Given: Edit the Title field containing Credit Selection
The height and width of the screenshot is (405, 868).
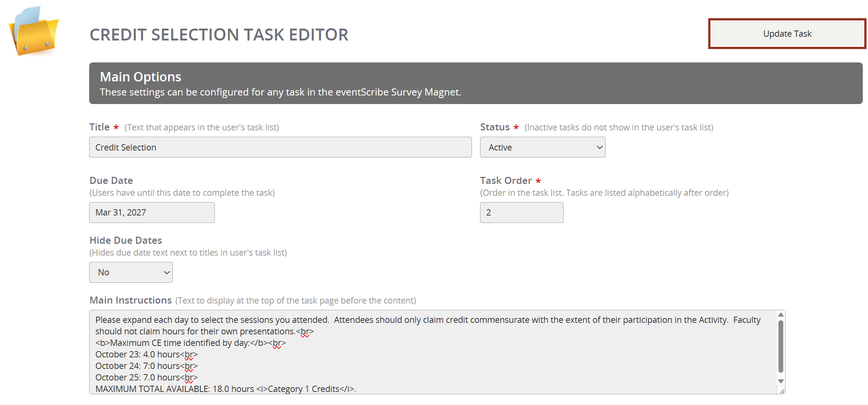Looking at the screenshot, I should tap(280, 147).
